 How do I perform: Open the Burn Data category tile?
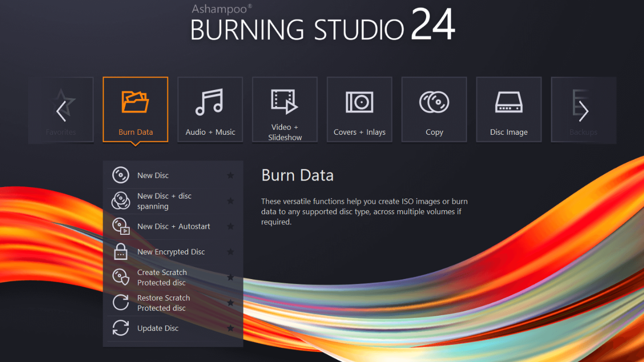pyautogui.click(x=135, y=110)
